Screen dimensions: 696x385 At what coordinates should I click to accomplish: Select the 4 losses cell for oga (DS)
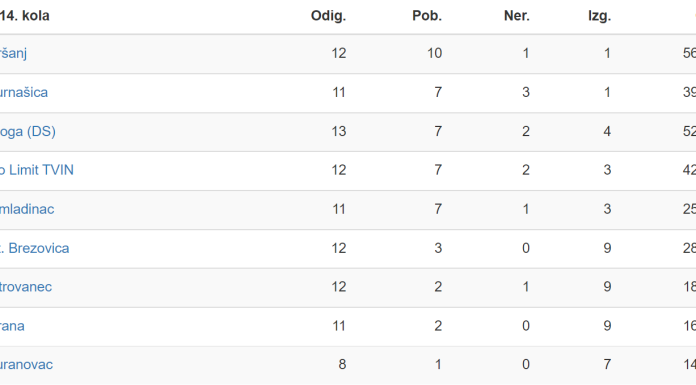click(x=607, y=131)
